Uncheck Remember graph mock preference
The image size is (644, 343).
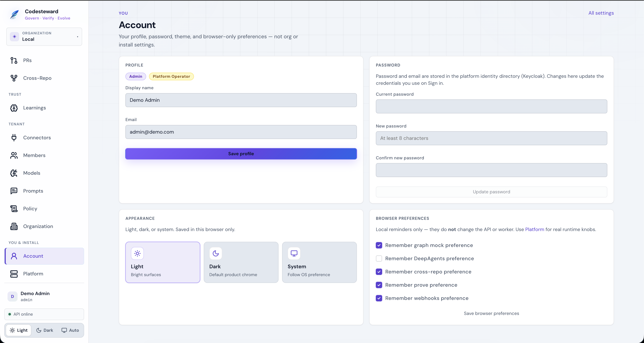(x=379, y=245)
